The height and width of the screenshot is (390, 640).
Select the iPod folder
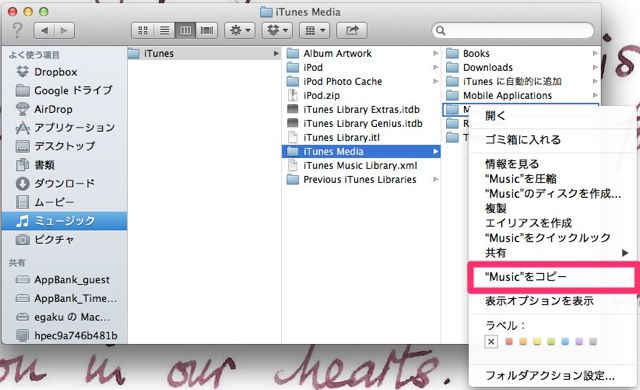[361, 67]
